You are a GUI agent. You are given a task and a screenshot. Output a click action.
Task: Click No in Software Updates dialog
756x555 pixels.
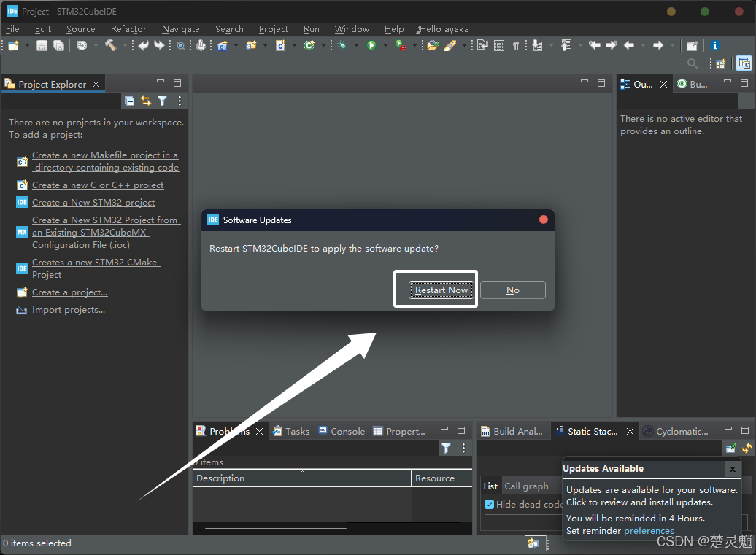[513, 290]
